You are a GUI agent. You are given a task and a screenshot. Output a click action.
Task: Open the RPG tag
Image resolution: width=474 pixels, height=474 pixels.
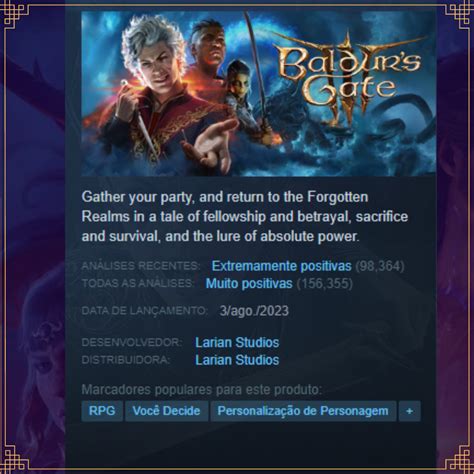[x=102, y=411]
